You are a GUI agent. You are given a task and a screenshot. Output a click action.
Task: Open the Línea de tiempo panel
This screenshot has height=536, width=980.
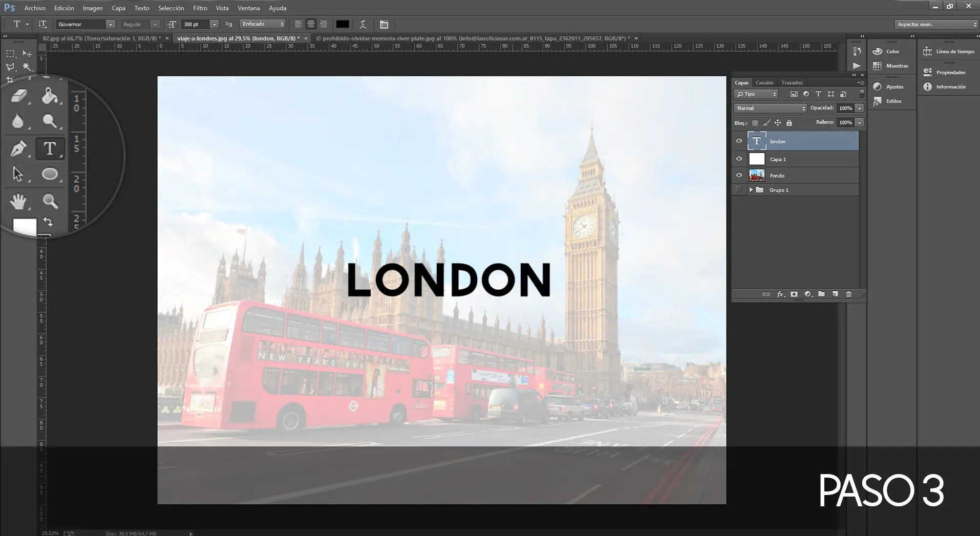click(949, 51)
